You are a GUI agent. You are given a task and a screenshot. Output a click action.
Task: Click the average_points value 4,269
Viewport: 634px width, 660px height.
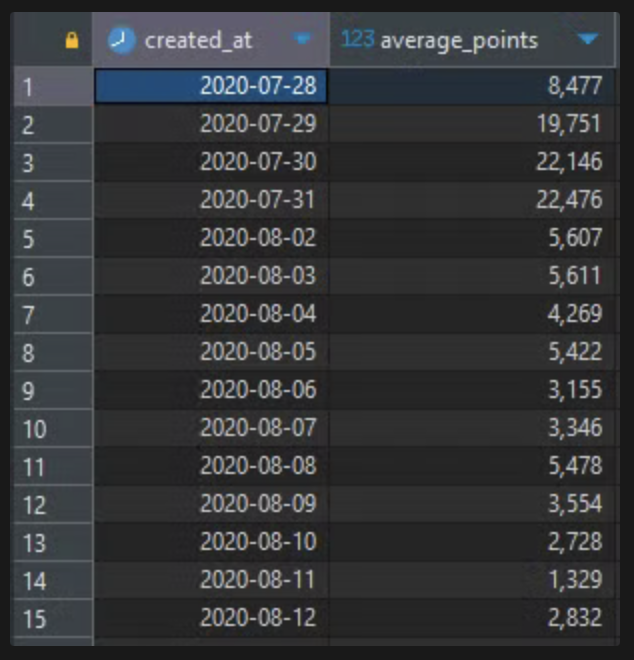coord(472,314)
